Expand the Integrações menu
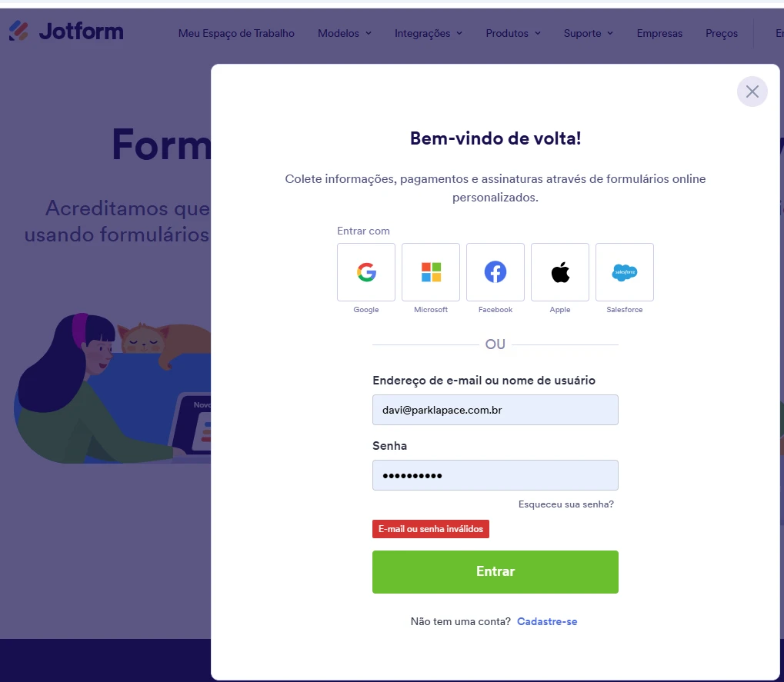 (428, 33)
